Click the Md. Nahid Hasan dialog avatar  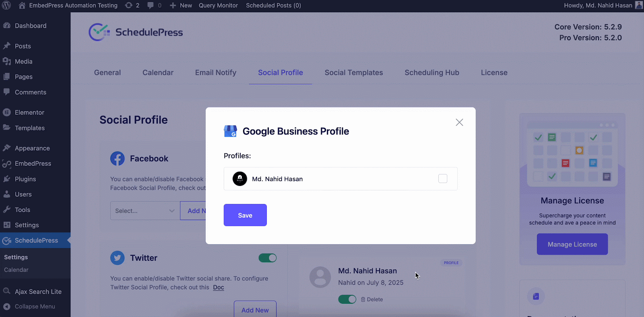240,179
